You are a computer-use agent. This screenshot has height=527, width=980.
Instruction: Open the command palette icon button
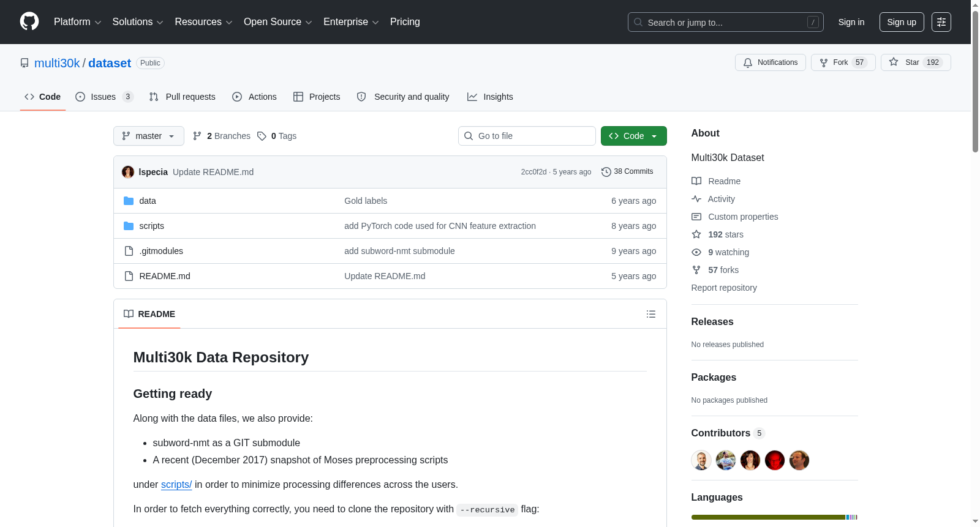(x=941, y=22)
